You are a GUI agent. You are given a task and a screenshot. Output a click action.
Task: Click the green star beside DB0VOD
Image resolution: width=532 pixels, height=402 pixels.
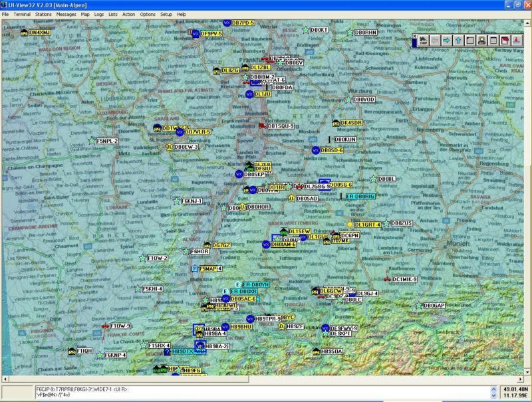[347, 100]
